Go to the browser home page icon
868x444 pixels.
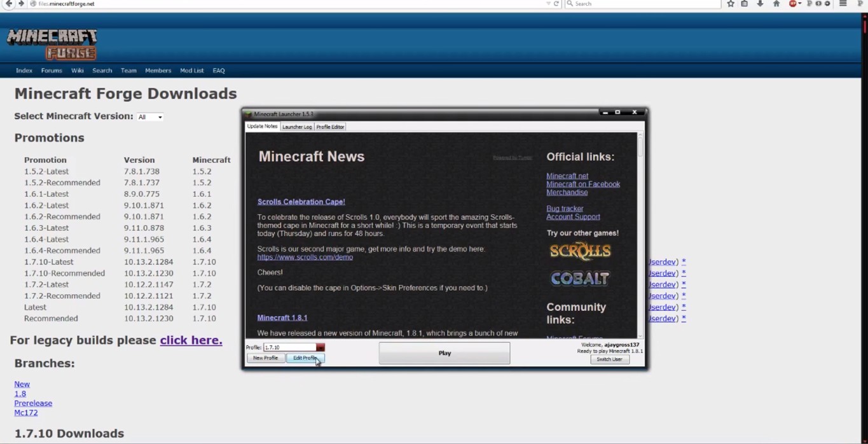click(776, 4)
